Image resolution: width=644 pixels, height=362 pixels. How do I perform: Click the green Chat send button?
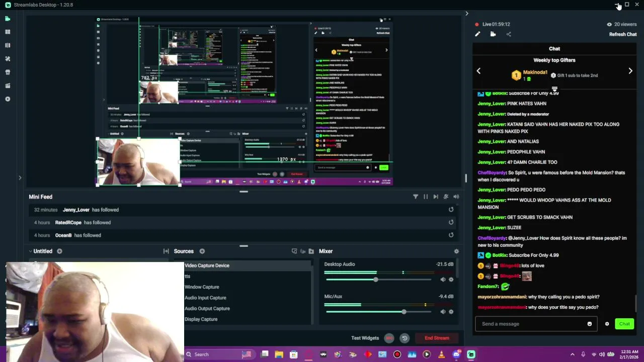coord(624,324)
